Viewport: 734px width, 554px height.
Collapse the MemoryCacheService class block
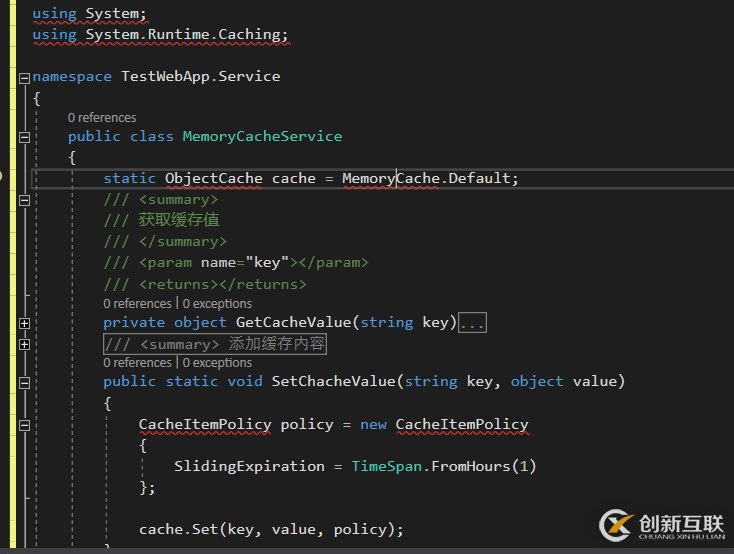click(25, 137)
